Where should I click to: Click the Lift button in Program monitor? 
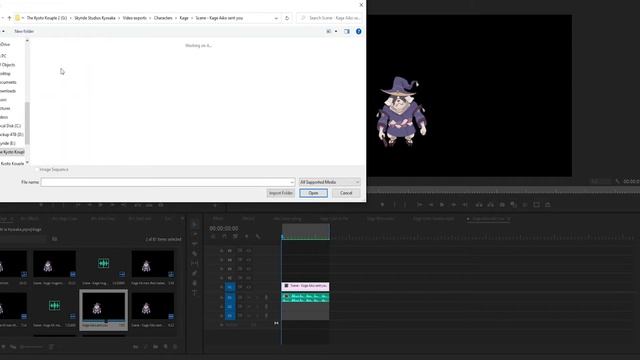(x=479, y=204)
